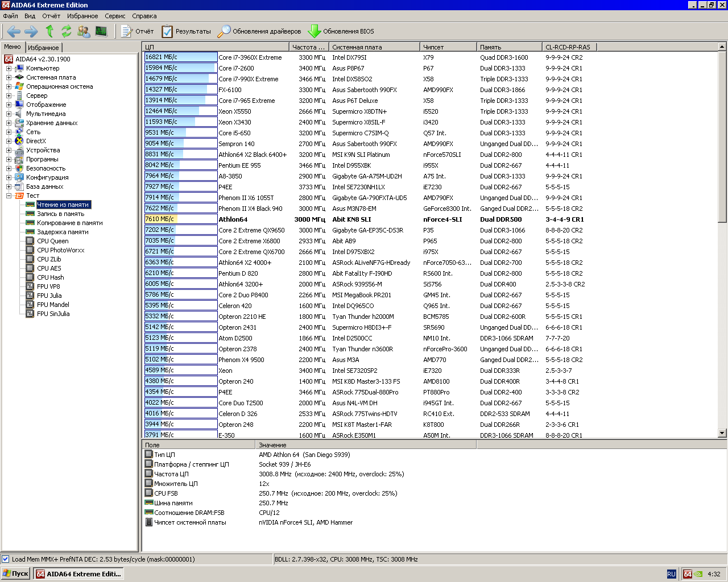Click the Обновления драйверов toolbar button
728x582 pixels.
[x=259, y=31]
